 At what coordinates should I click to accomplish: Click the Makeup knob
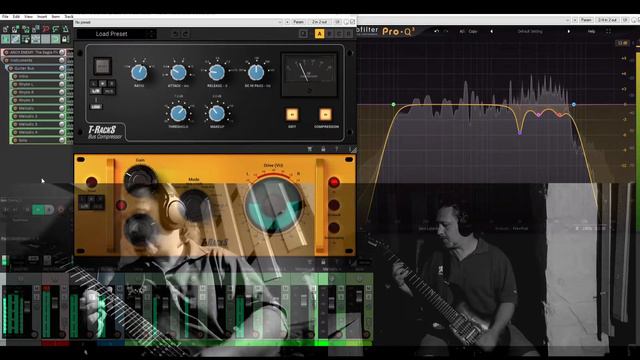pyautogui.click(x=217, y=113)
